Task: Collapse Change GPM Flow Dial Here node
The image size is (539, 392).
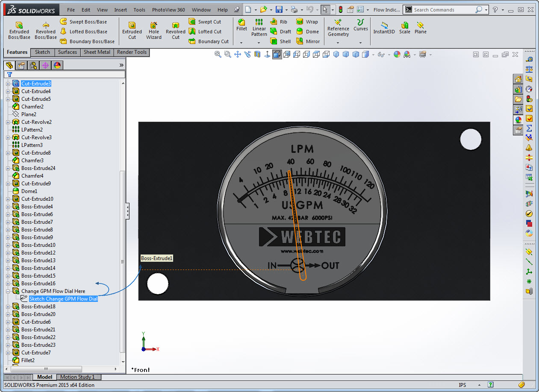Action: click(x=8, y=291)
